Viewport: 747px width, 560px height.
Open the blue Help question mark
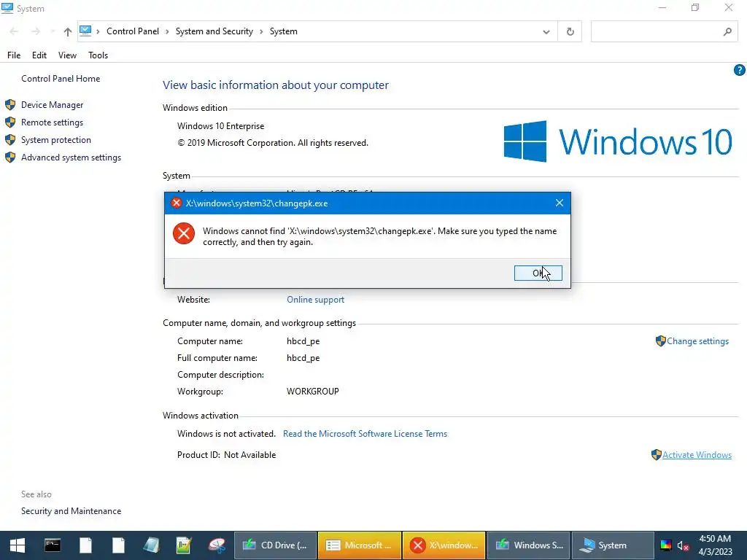[x=739, y=70]
